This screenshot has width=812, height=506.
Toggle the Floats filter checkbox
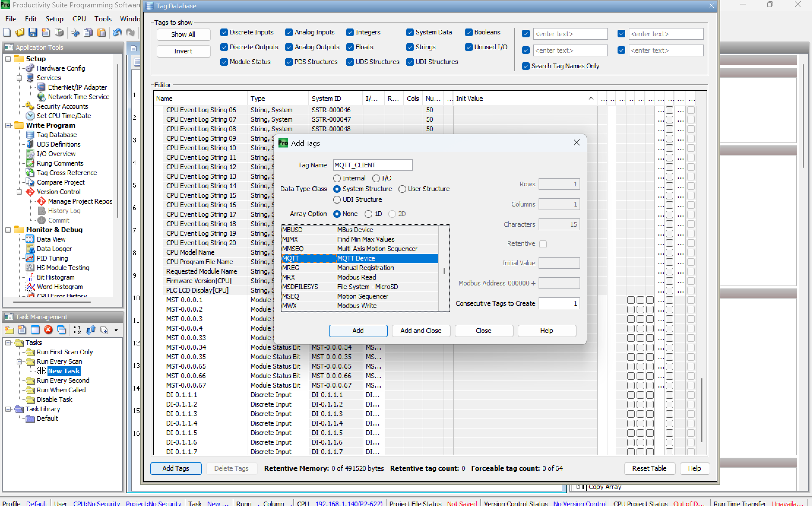coord(350,47)
